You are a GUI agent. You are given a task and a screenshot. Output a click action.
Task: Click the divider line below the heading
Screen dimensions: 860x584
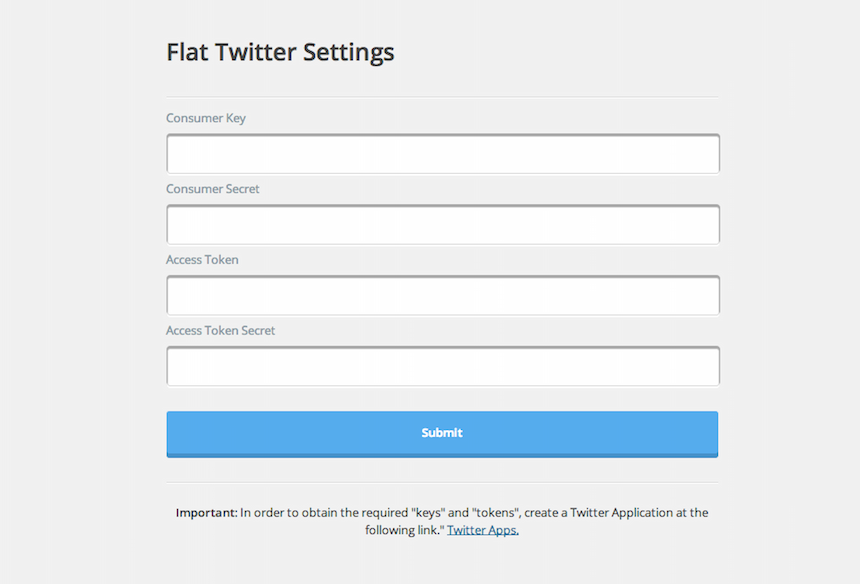442,97
